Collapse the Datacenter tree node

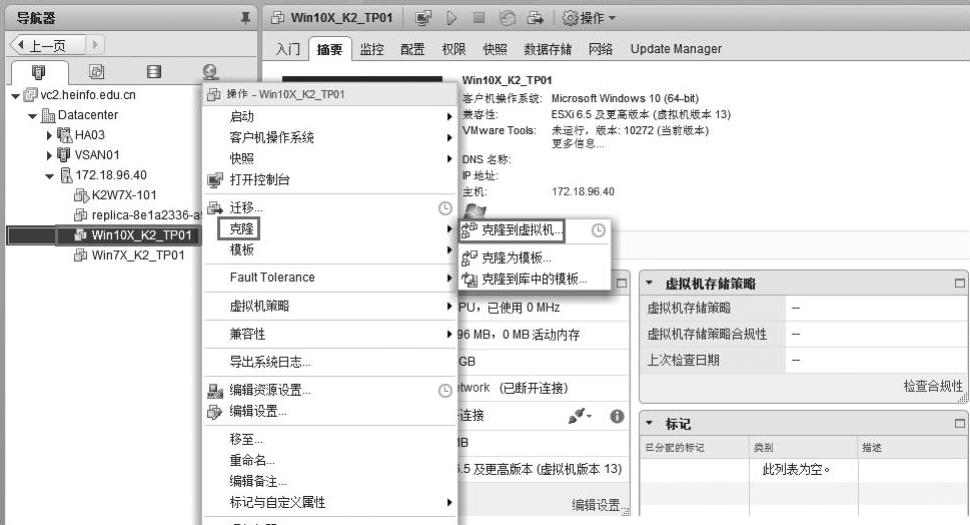click(x=33, y=116)
